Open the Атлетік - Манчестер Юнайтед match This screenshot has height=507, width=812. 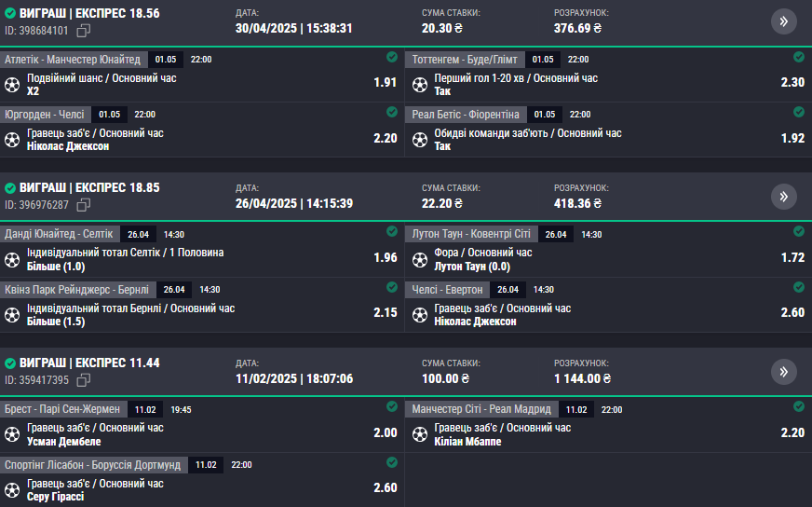point(73,60)
